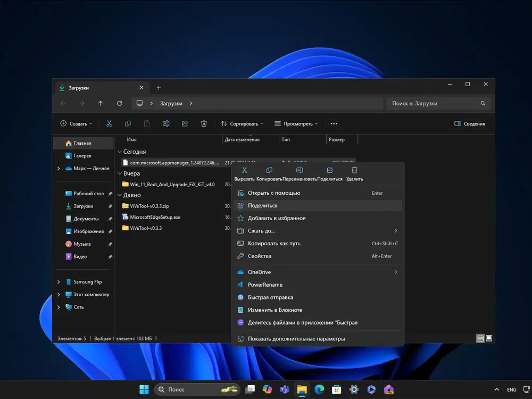Switch to details list view in status bar
The width and height of the screenshot is (532, 399).
pyautogui.click(x=480, y=338)
